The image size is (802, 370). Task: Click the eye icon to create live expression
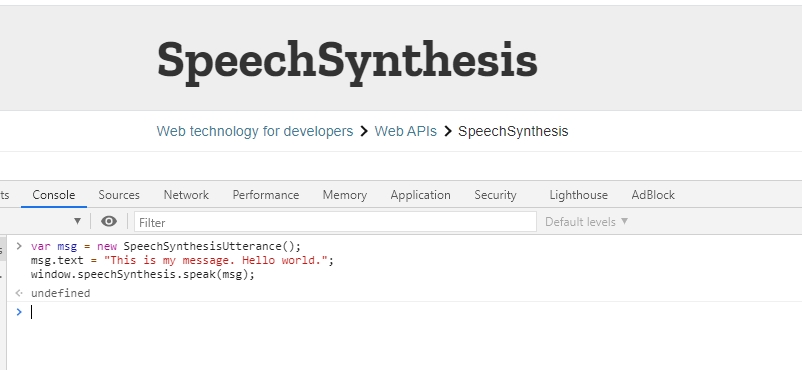click(x=109, y=222)
